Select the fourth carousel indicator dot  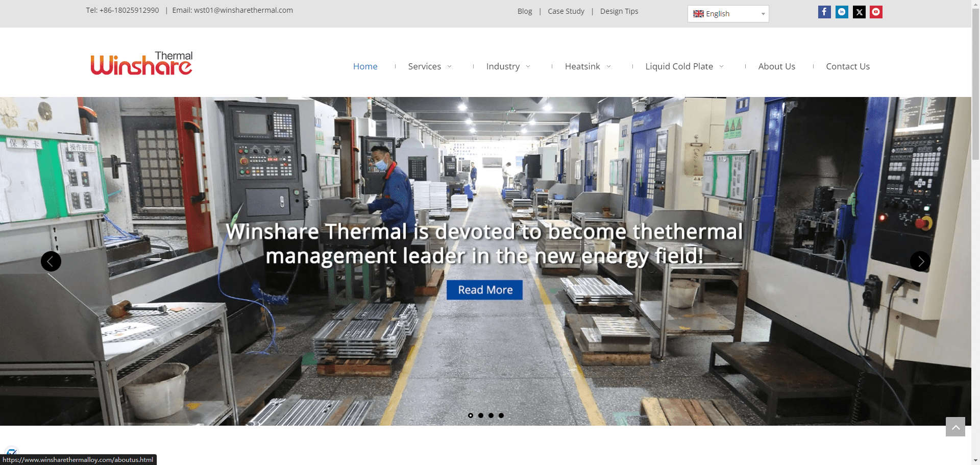[501, 415]
